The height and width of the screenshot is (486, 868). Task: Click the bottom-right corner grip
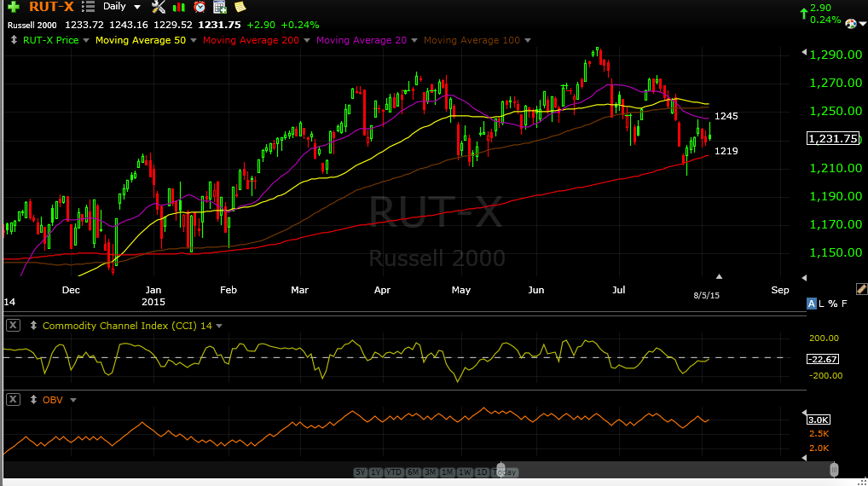[x=862, y=482]
